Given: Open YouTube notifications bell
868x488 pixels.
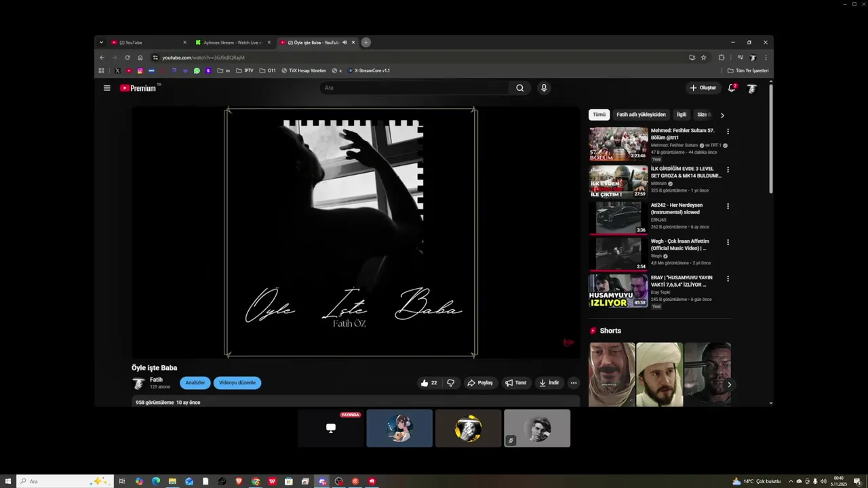Looking at the screenshot, I should tap(732, 88).
